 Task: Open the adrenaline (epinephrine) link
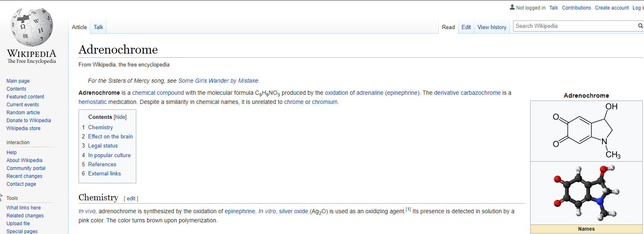(x=388, y=93)
